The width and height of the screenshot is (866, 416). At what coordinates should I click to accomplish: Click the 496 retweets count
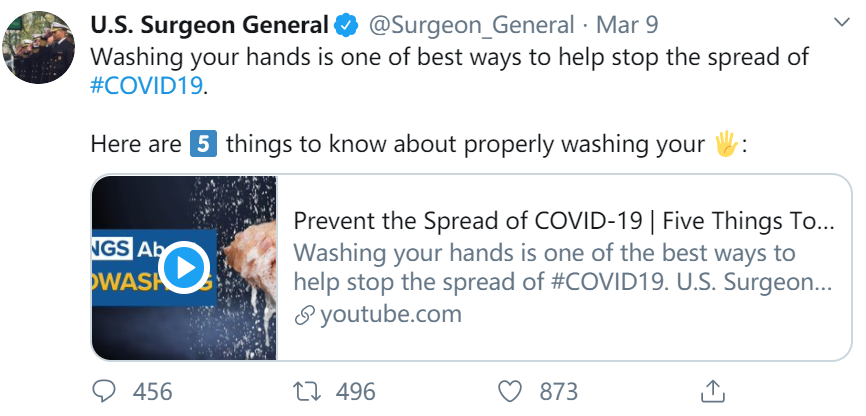tap(356, 392)
